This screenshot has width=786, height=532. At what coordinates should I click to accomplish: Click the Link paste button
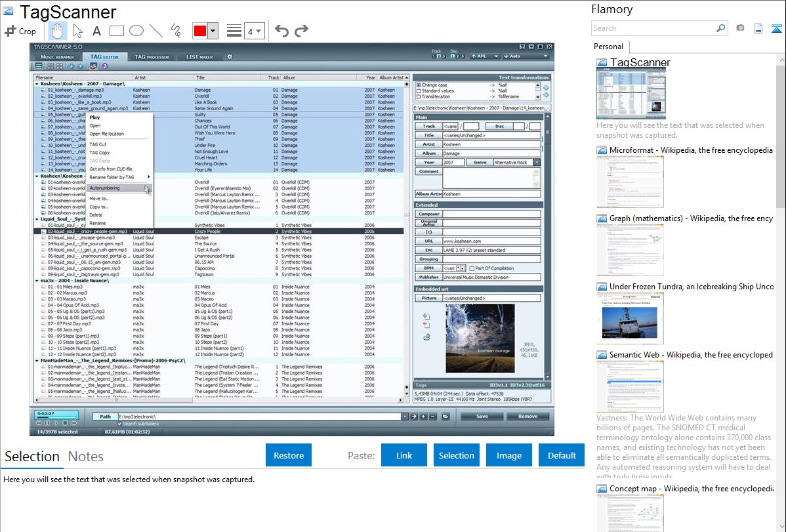click(x=404, y=455)
